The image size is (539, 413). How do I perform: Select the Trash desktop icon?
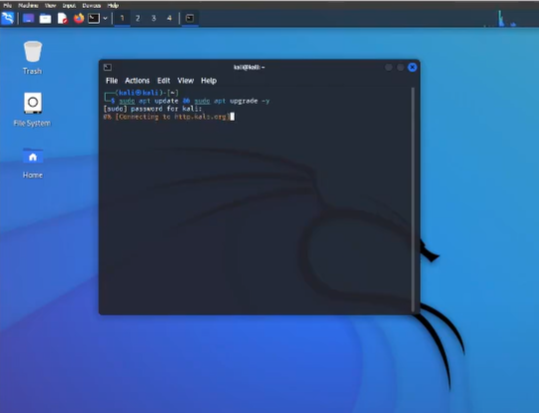[x=32, y=57]
